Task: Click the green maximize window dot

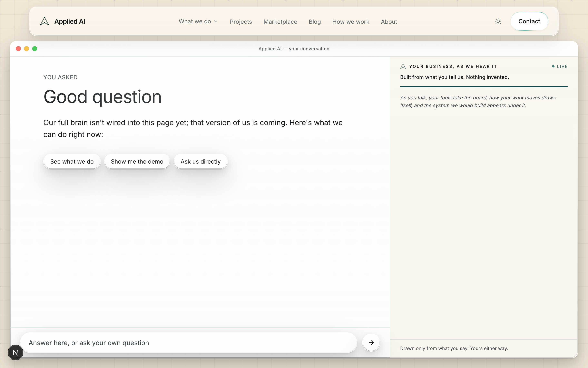Action: (35, 49)
